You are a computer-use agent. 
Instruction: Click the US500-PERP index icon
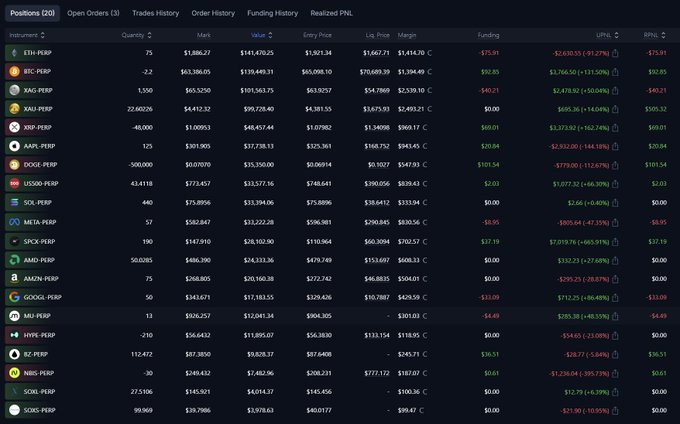click(x=14, y=183)
